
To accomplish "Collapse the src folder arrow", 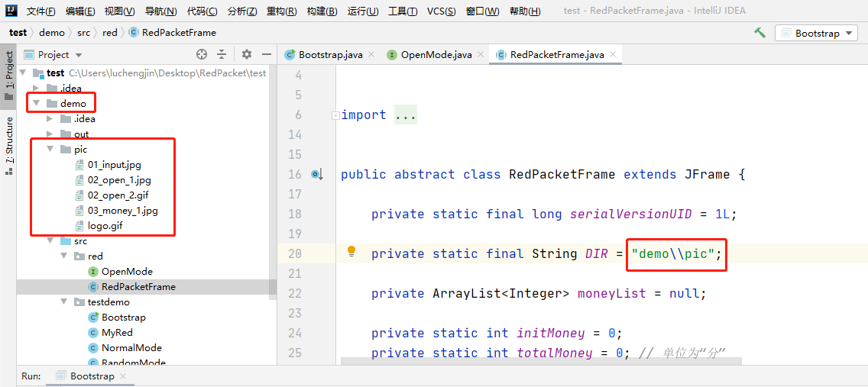I will pyautogui.click(x=50, y=241).
